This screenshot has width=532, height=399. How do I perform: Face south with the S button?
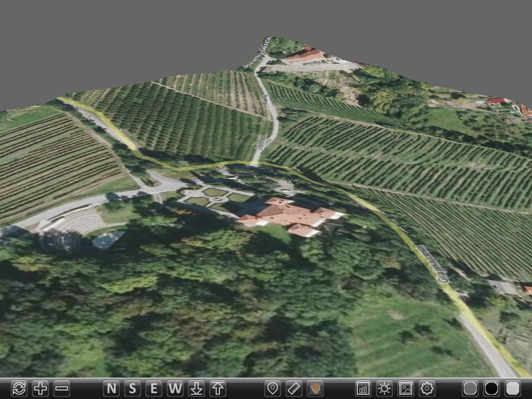[x=132, y=388]
